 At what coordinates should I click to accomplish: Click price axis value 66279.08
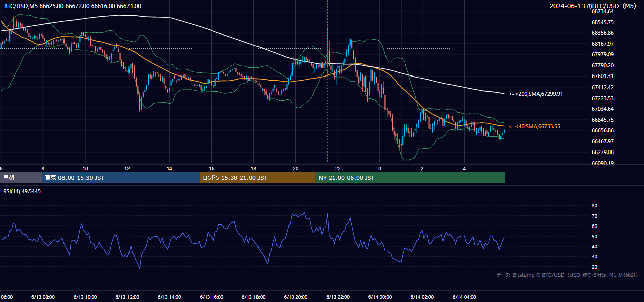click(602, 152)
